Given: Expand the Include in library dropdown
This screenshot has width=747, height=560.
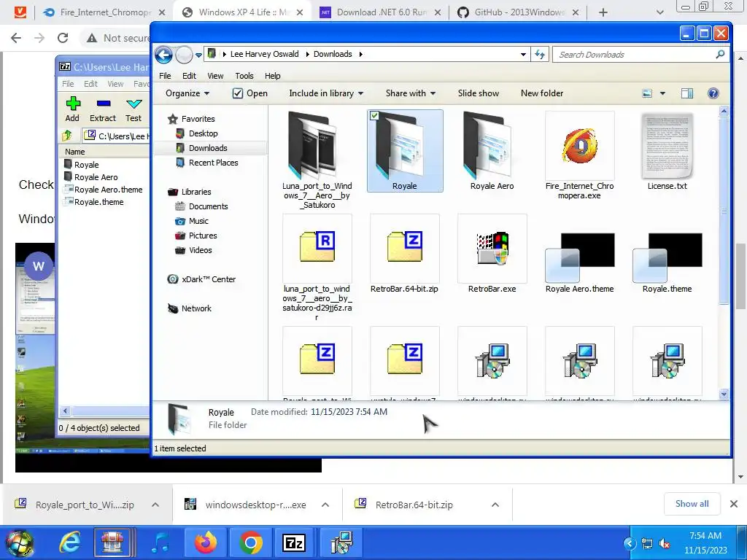Looking at the screenshot, I should pos(326,93).
